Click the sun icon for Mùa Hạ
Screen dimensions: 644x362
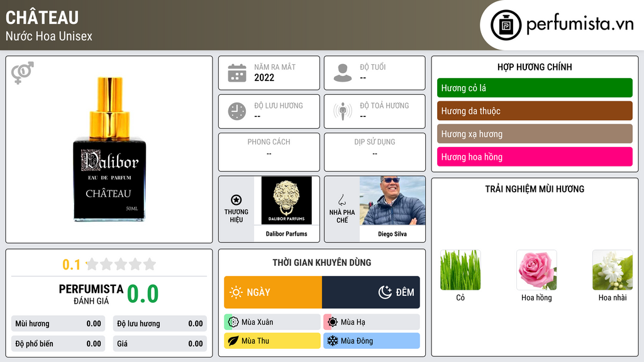[x=333, y=322]
